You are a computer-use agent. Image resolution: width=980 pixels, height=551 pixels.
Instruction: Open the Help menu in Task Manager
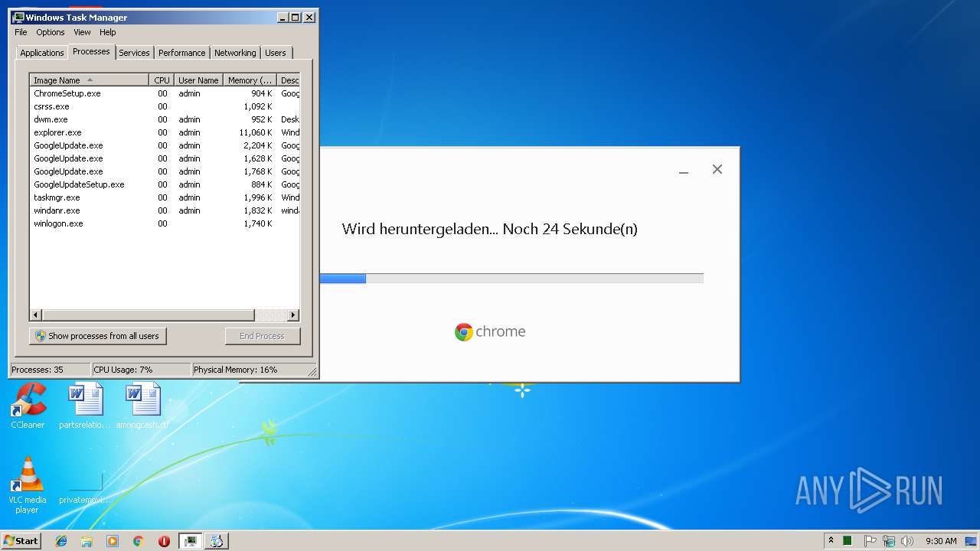point(108,32)
